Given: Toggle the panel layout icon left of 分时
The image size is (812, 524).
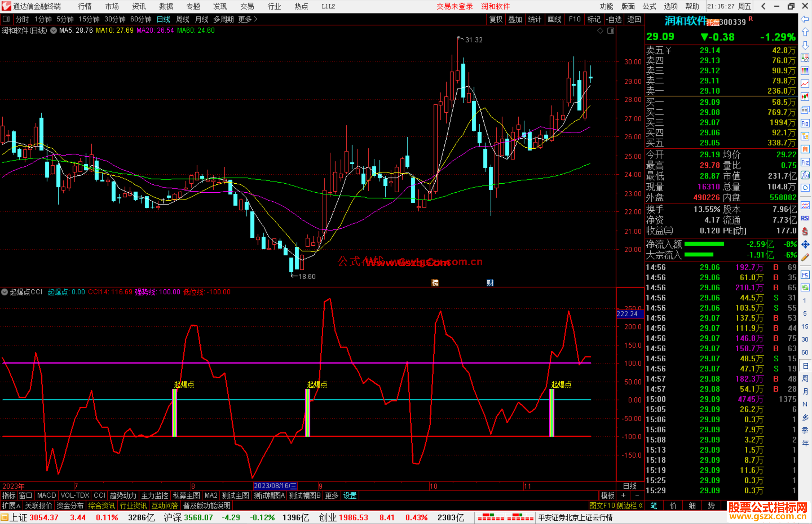Looking at the screenshot, I should 6,19.
